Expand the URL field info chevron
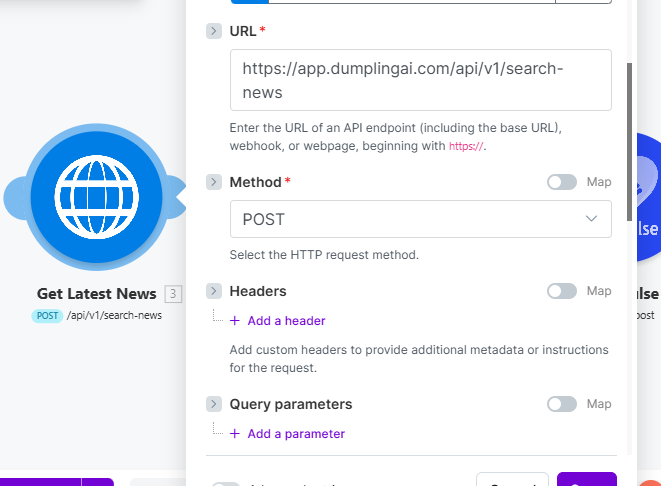This screenshot has width=661, height=486. tap(214, 31)
